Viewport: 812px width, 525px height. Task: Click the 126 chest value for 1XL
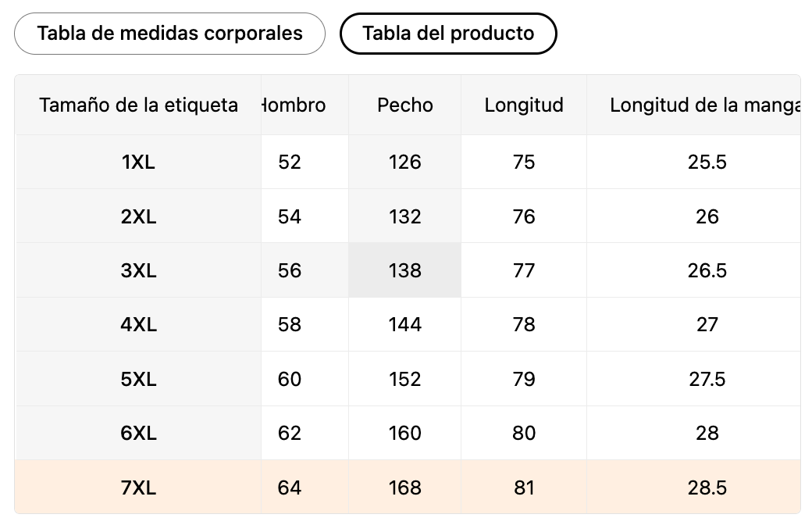404,162
